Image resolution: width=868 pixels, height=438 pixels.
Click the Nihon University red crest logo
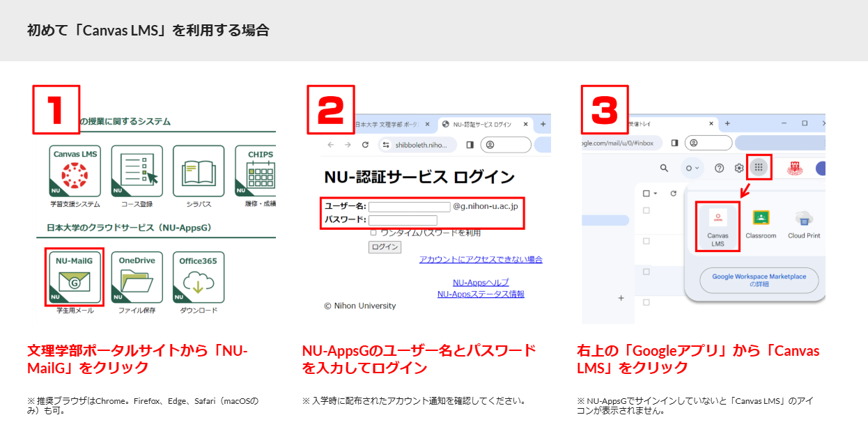(x=794, y=168)
